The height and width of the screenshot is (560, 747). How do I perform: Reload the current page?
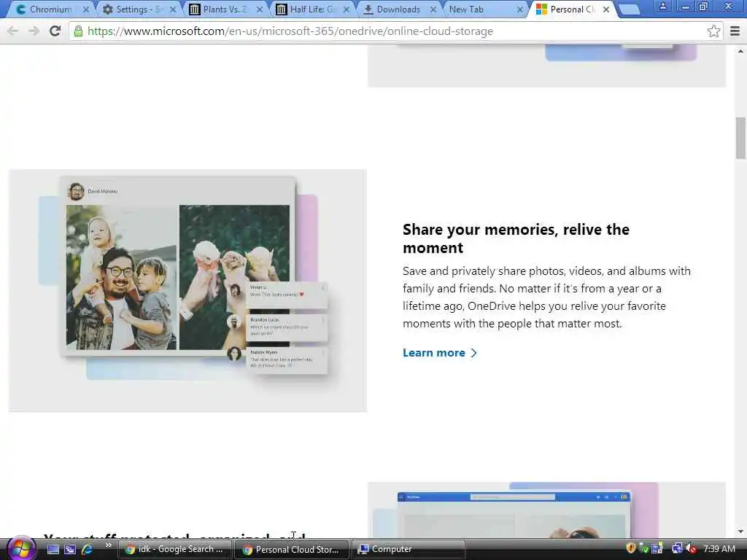coord(55,31)
